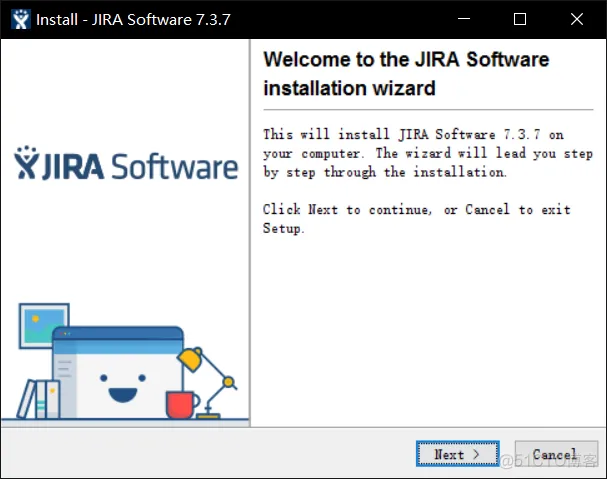Click the JIRA icon in title bar
607x479 pixels.
[21, 19]
